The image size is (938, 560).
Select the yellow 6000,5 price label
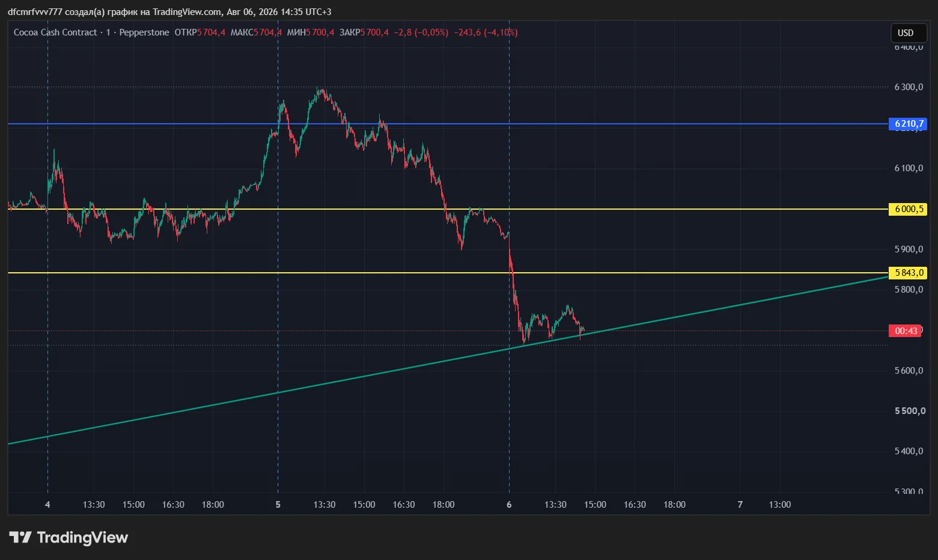(908, 209)
